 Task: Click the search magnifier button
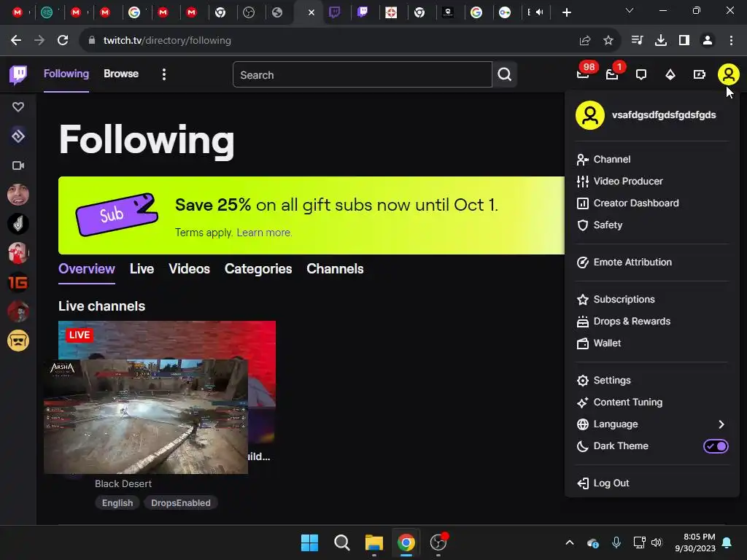point(505,74)
